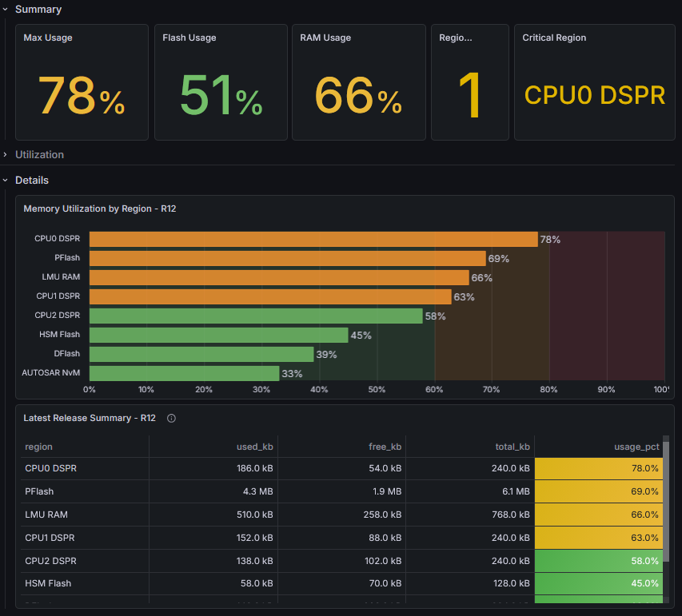Click the 152.0 kB used_kb cell
Viewport: 682px width, 616px height.
pyautogui.click(x=213, y=538)
